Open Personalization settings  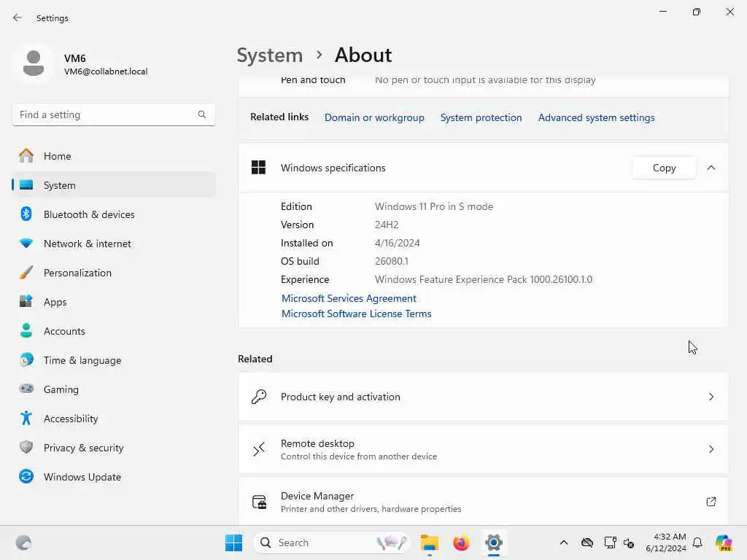tap(113, 273)
